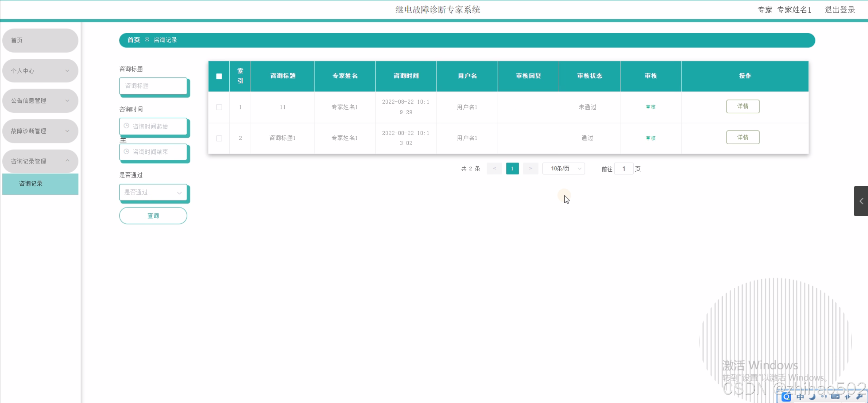This screenshot has width=868, height=403.
Task: Click 详情 button for row 1
Action: [x=742, y=107]
